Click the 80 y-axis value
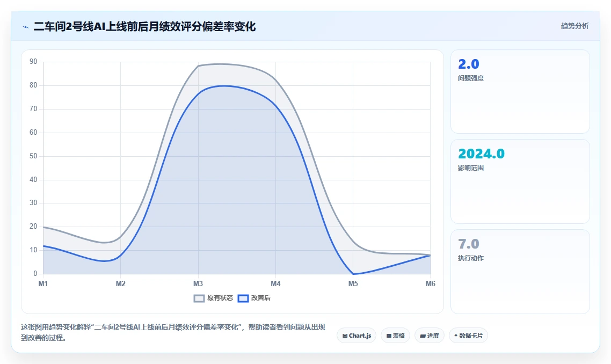This screenshot has width=611, height=364. [x=33, y=85]
